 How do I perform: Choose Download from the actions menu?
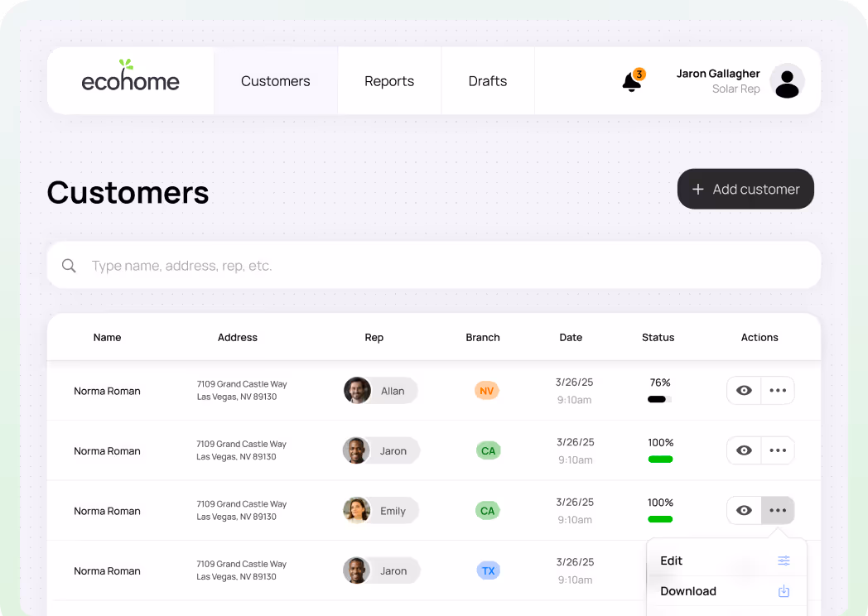click(x=726, y=591)
